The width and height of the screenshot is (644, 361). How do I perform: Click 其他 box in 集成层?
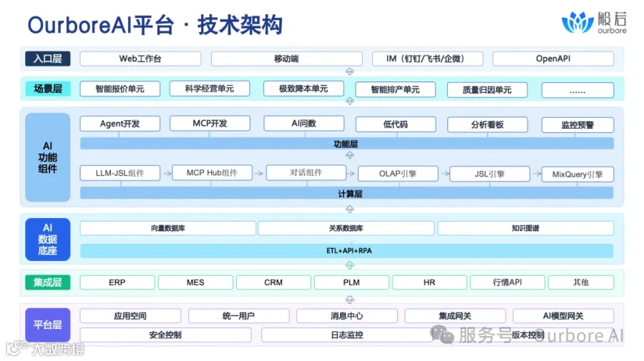pos(581,282)
